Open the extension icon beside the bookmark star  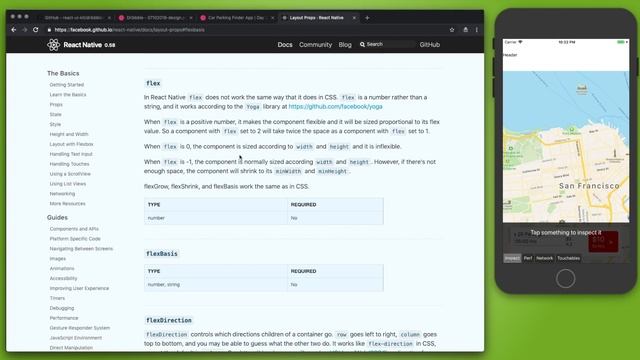[465, 30]
